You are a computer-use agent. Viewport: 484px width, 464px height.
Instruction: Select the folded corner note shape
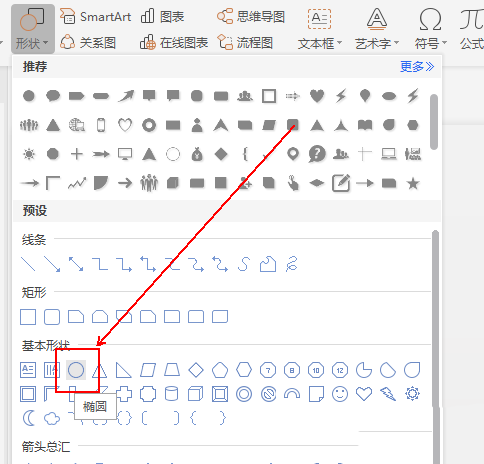tap(316, 394)
